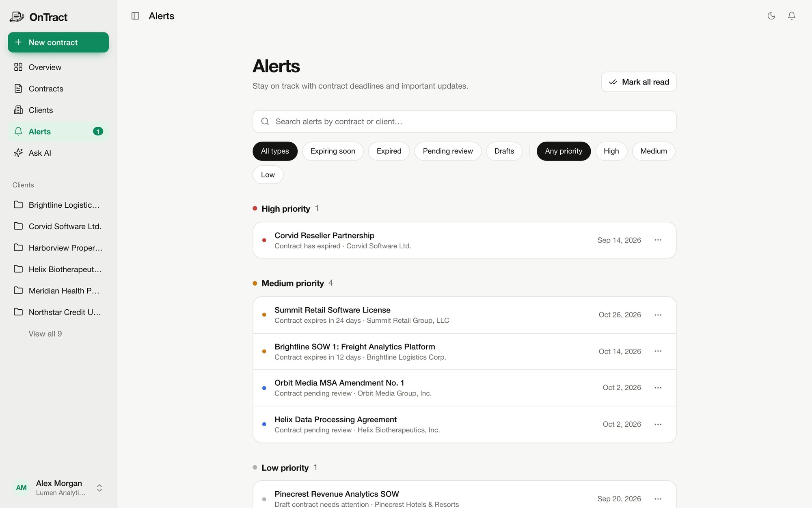Switch to dark mode moon icon
This screenshot has width=812, height=508.
[x=771, y=16]
